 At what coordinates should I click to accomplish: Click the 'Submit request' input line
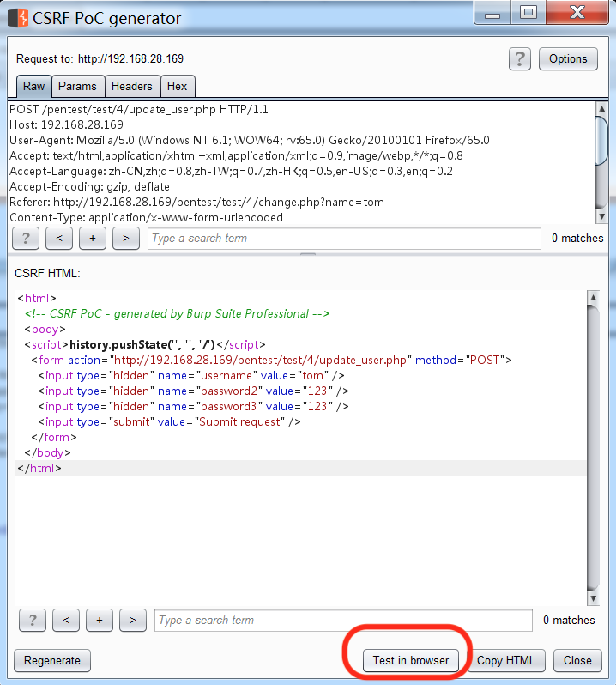tap(169, 422)
